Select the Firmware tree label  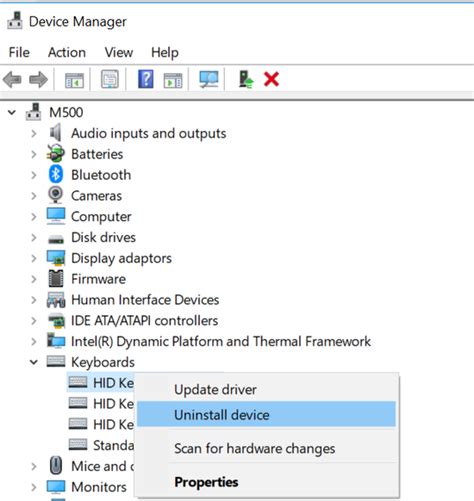click(x=98, y=279)
